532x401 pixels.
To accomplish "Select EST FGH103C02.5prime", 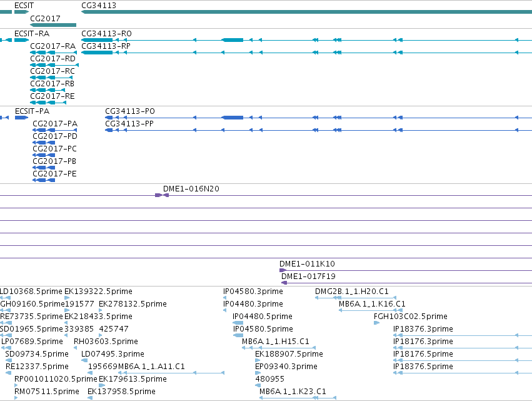I will 411,317.
